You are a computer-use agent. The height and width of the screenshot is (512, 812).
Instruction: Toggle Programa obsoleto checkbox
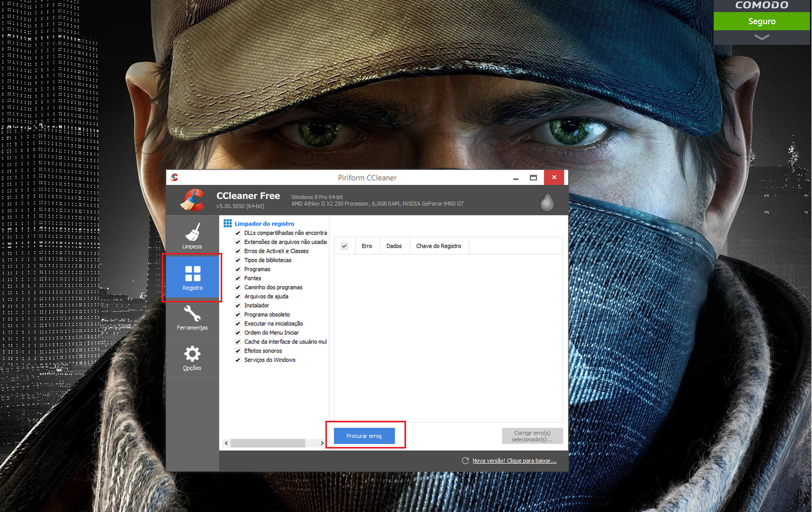click(238, 315)
